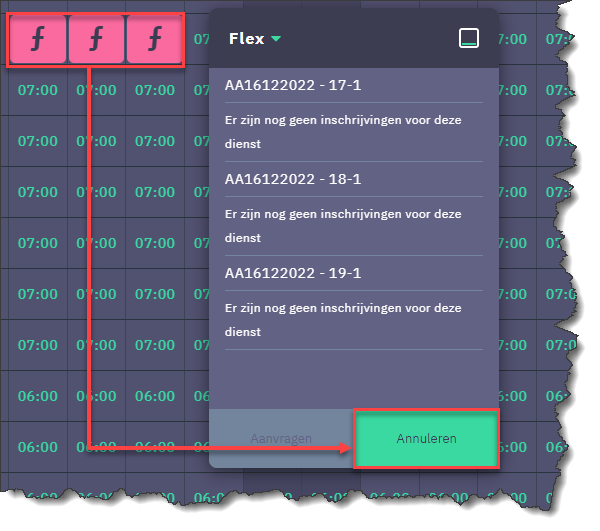Click the dock panel icon beside Flex
Viewport: 600px width, 531px height.
[469, 38]
